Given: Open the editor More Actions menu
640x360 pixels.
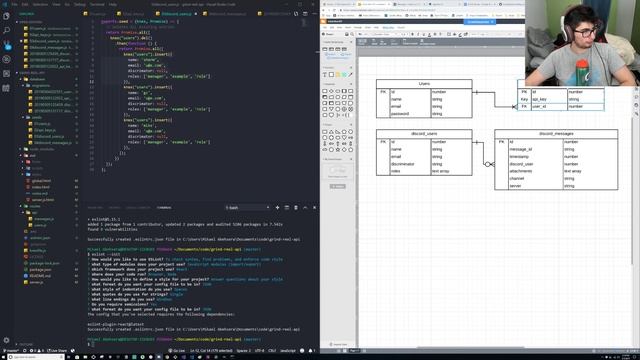Looking at the screenshot, I should click(x=314, y=13).
